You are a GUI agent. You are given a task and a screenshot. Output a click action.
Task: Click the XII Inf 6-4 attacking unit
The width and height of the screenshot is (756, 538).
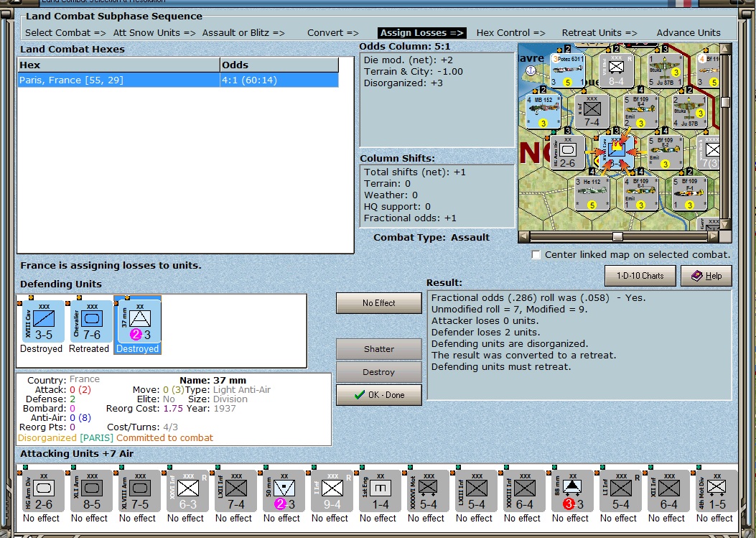click(x=668, y=491)
